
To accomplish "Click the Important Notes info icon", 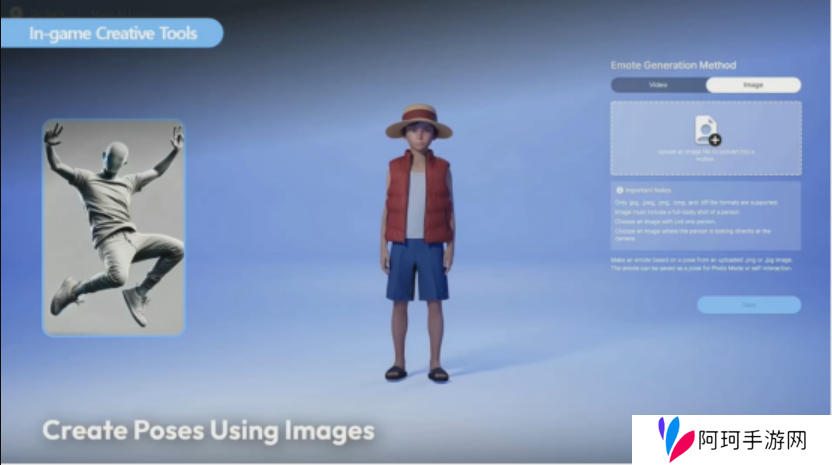I will click(x=619, y=190).
